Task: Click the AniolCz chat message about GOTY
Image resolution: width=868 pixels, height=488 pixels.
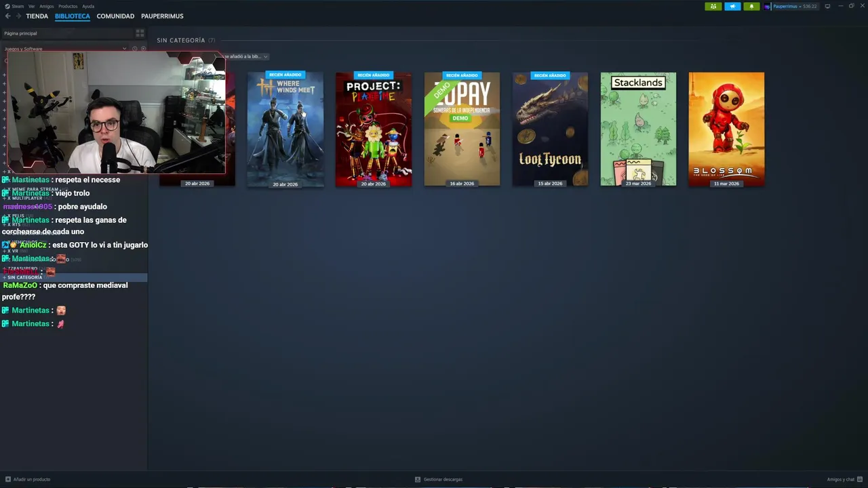Action: pyautogui.click(x=75, y=245)
